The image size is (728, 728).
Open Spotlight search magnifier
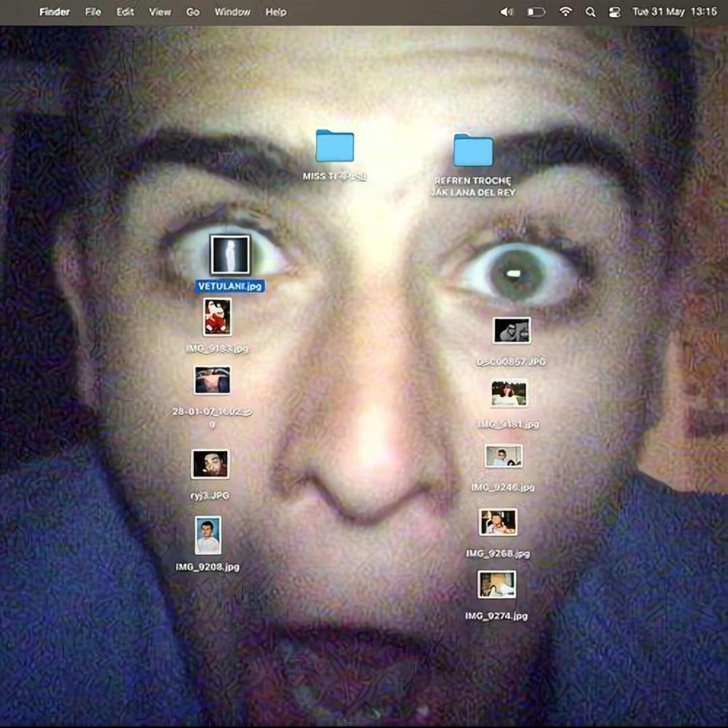pyautogui.click(x=590, y=12)
